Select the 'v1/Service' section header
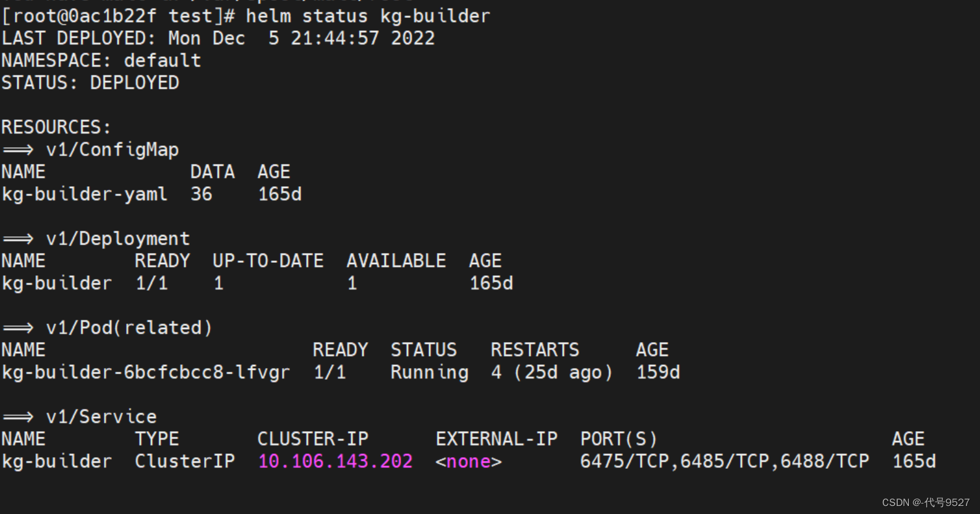This screenshot has height=514, width=980. coord(101,417)
